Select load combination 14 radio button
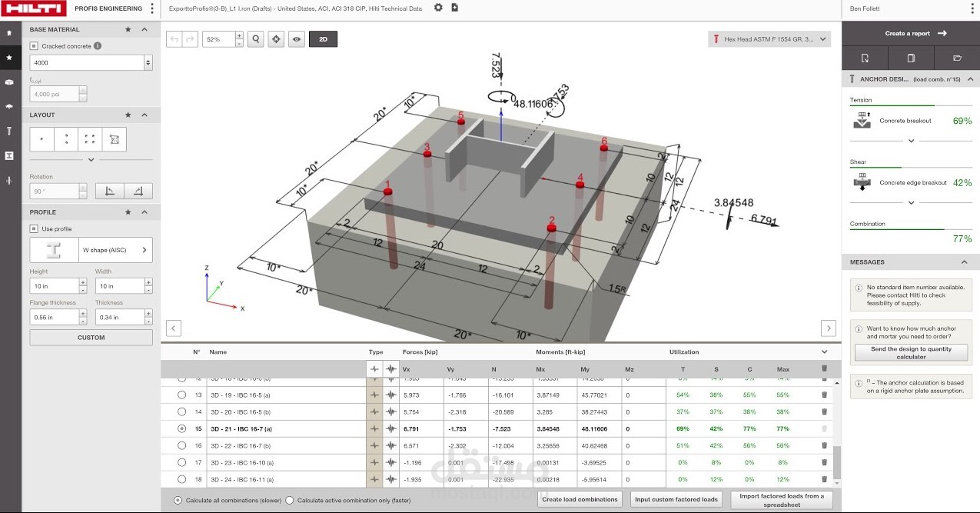980x513 pixels. point(181,411)
